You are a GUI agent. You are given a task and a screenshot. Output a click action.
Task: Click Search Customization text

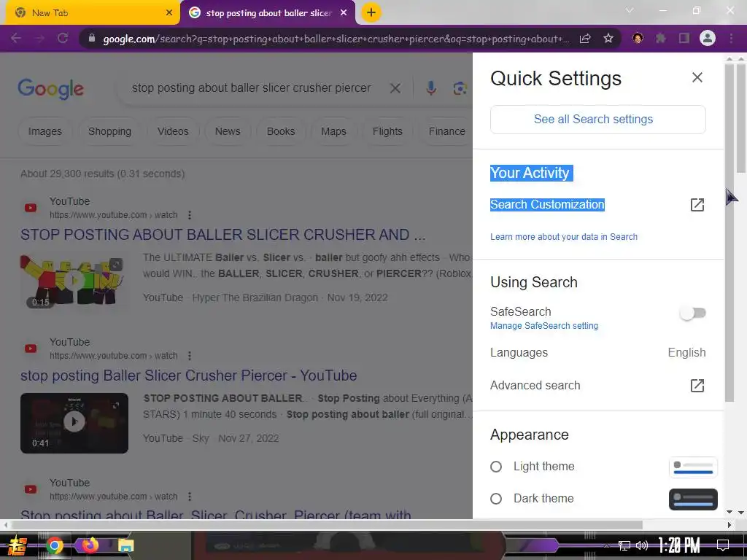547,205
